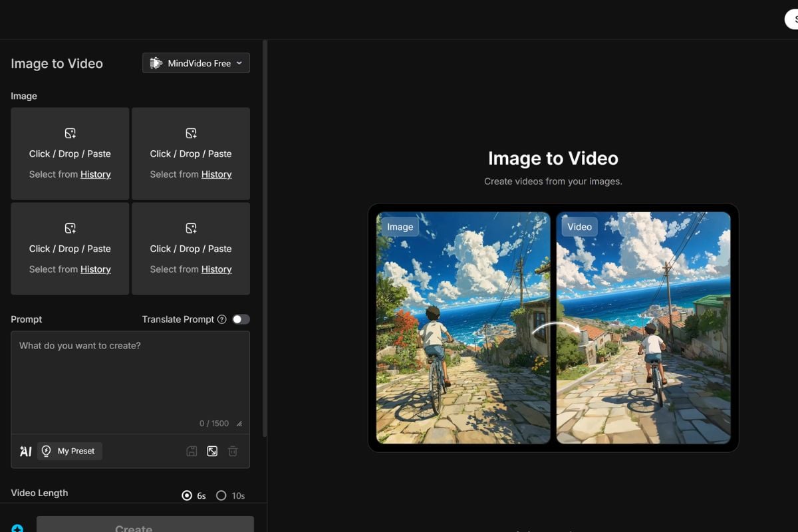
Task: Focus the 'What do you want to create?' prompt box
Action: 130,382
